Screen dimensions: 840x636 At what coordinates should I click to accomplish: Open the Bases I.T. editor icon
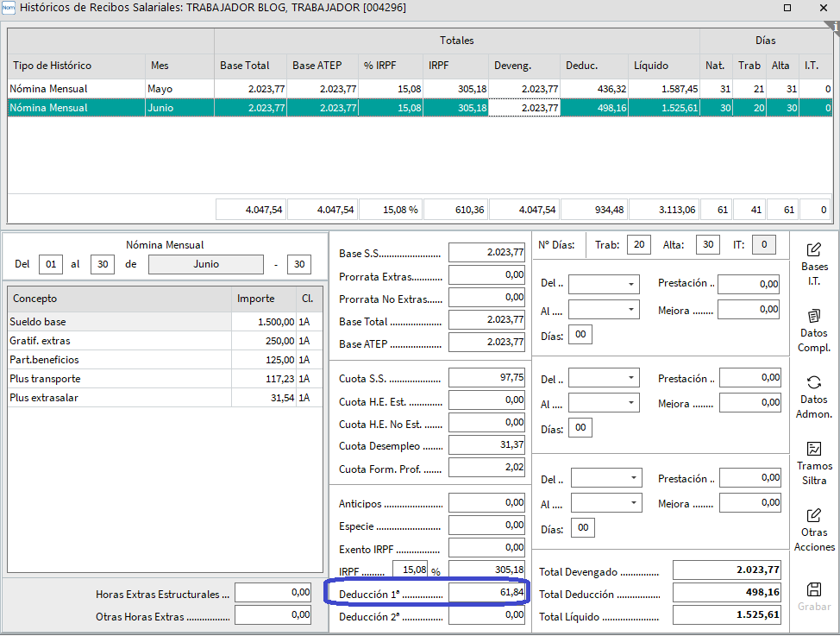814,249
